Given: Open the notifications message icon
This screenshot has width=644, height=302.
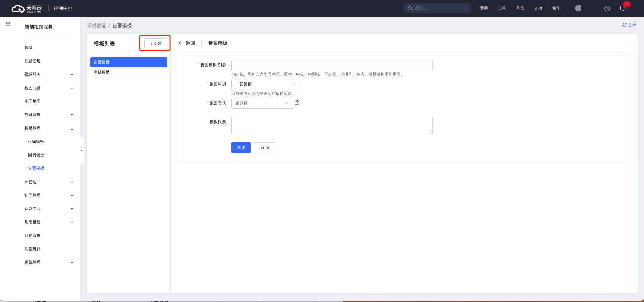Looking at the screenshot, I should tap(623, 9).
